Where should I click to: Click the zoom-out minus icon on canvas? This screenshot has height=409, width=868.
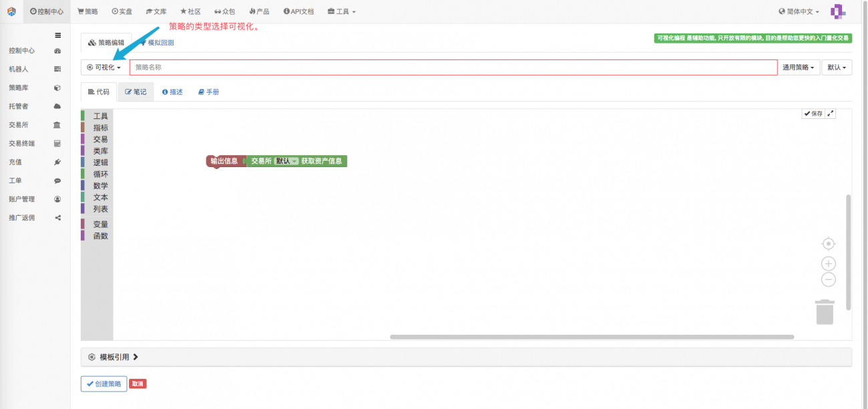point(828,279)
